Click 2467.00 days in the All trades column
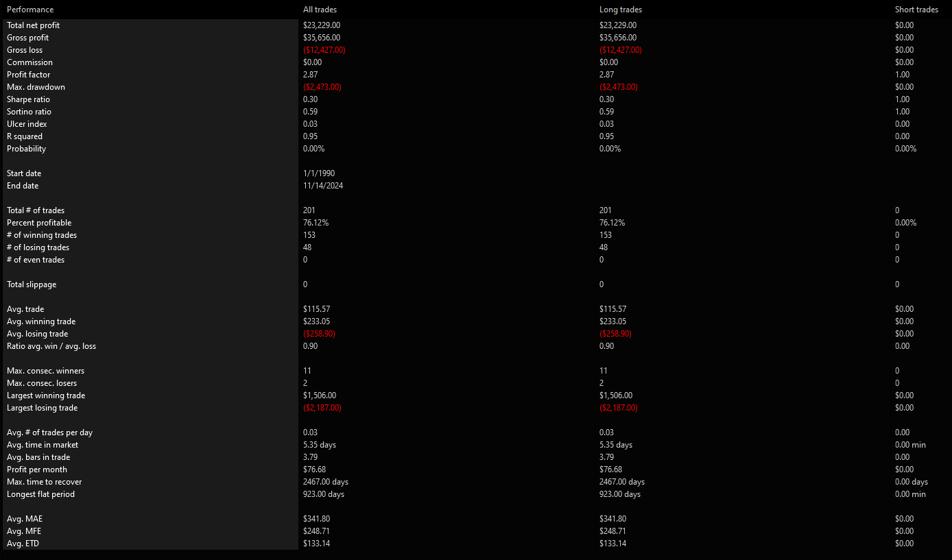This screenshot has width=952, height=560. pyautogui.click(x=326, y=482)
